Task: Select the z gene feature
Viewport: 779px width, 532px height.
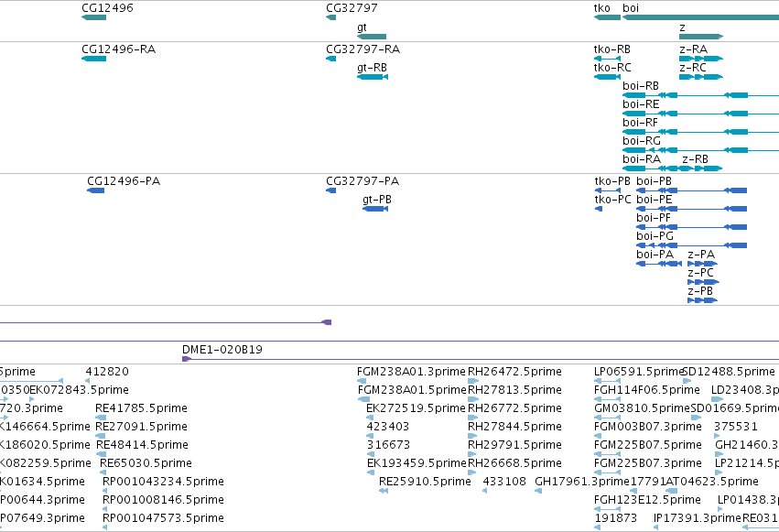Action: tap(701, 37)
